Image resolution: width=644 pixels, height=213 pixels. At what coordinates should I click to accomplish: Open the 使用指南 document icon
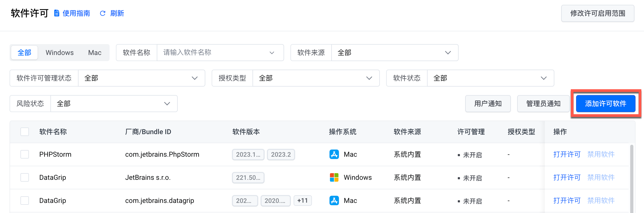tap(56, 13)
